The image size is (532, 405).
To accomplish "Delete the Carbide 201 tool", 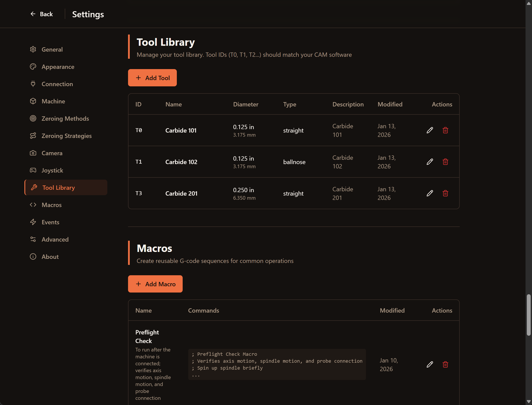I will (x=445, y=193).
